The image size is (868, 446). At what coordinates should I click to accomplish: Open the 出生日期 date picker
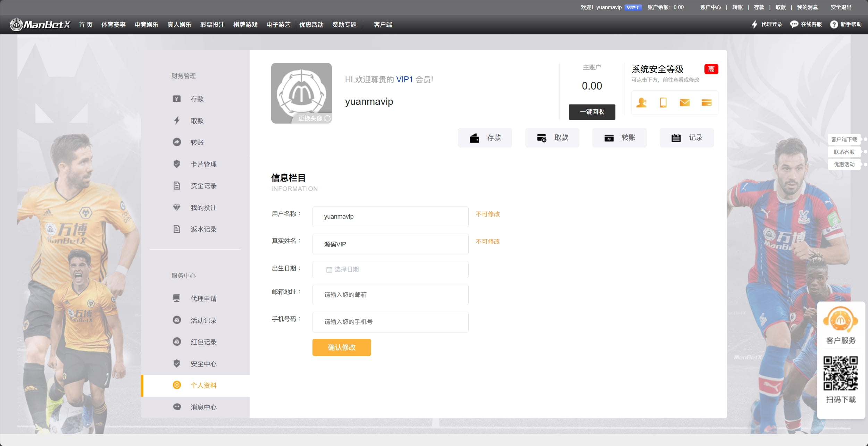[390, 269]
